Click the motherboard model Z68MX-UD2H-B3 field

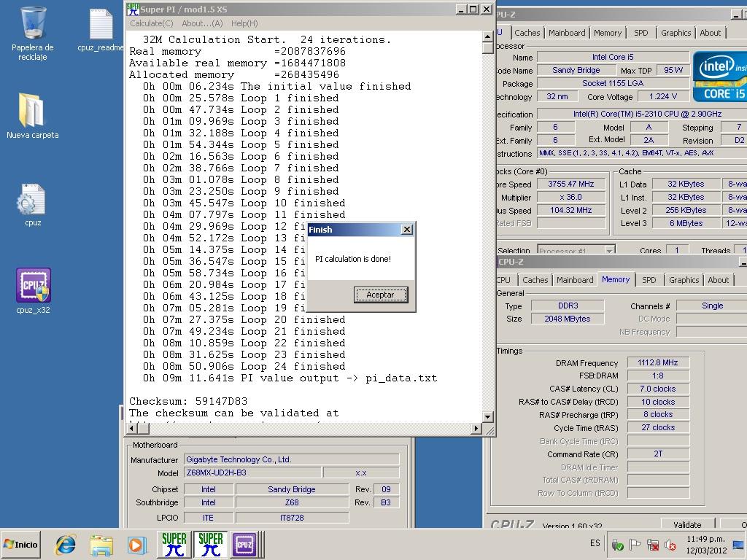[x=252, y=472]
